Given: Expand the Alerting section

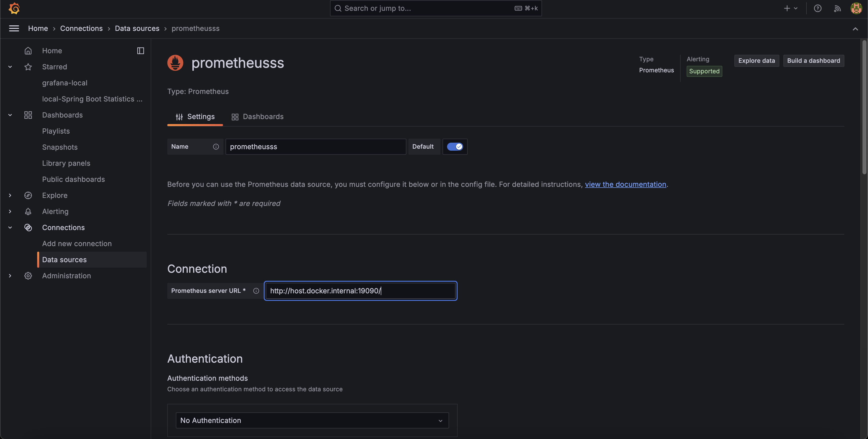Looking at the screenshot, I should (10, 211).
